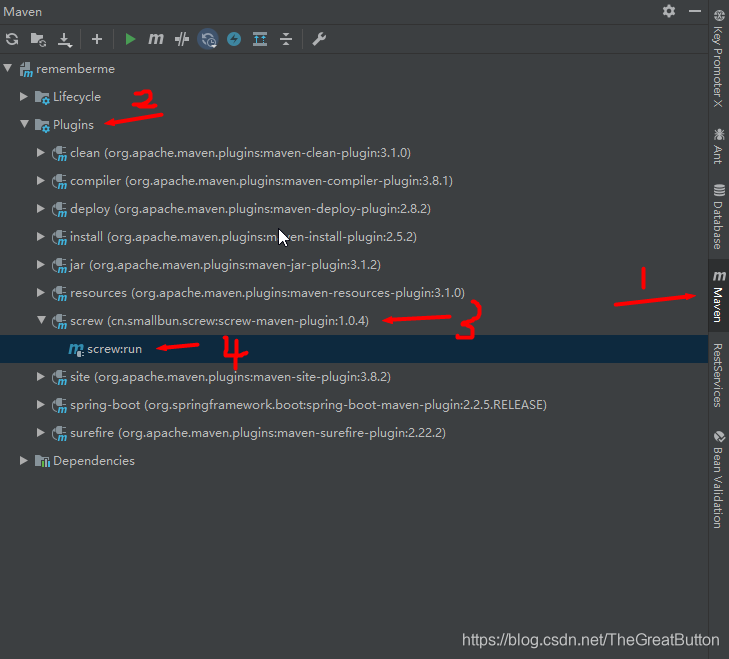729x659 pixels.
Task: Expand the surefire plugin node
Action: (41, 433)
